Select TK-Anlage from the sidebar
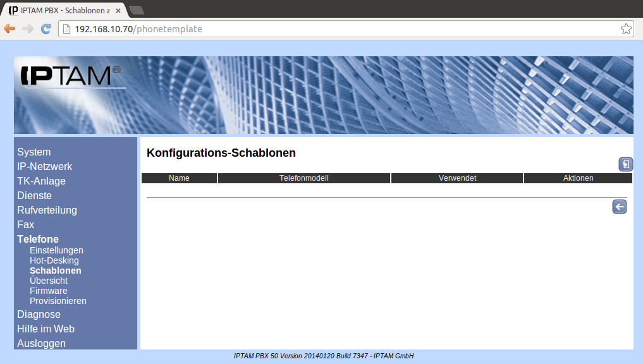Viewport: 643px width, 364px height. (41, 181)
